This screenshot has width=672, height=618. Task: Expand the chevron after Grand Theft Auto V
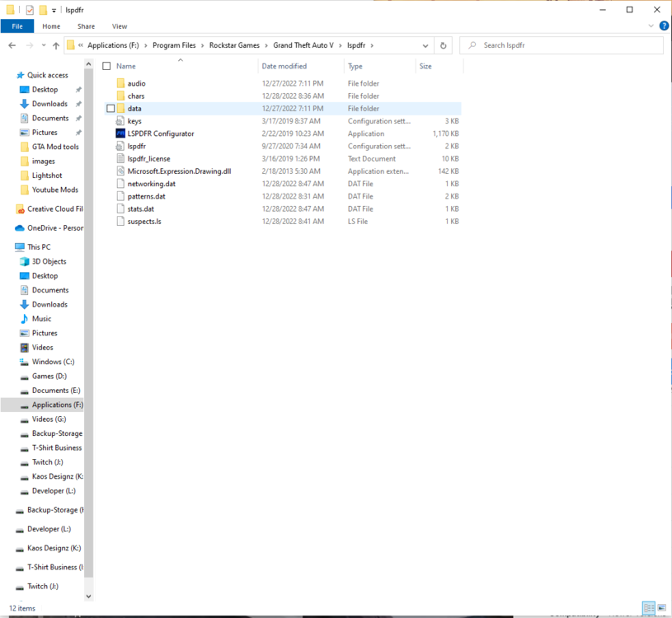pos(341,45)
